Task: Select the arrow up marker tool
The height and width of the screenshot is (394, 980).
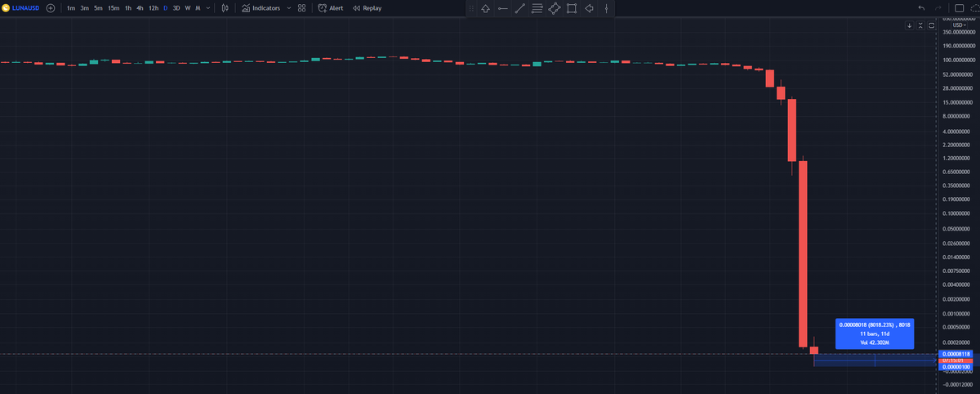Action: [x=485, y=8]
